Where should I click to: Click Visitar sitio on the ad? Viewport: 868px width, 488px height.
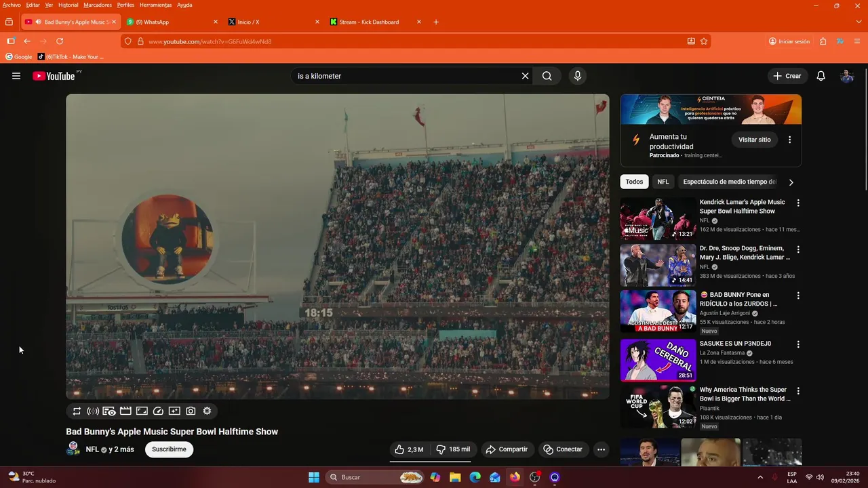click(x=755, y=140)
